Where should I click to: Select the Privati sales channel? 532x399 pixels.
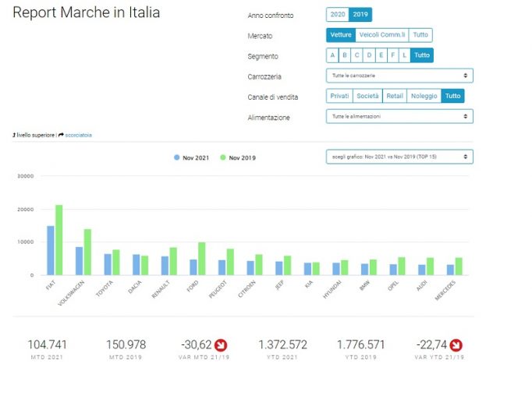click(339, 96)
